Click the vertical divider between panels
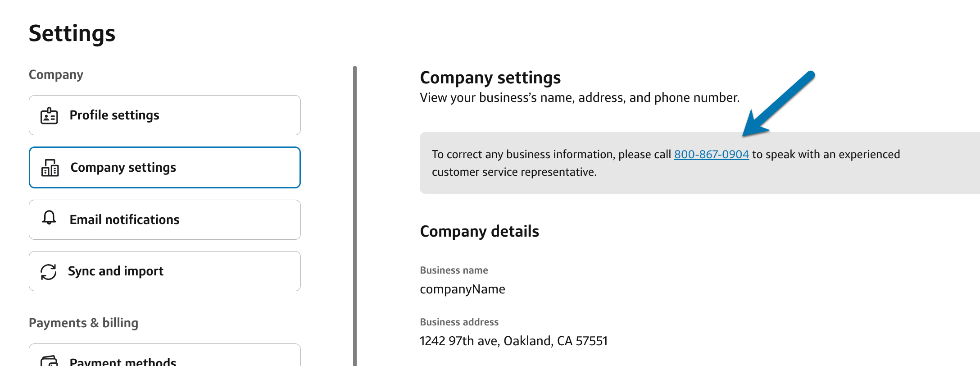This screenshot has height=366, width=980. 355,203
